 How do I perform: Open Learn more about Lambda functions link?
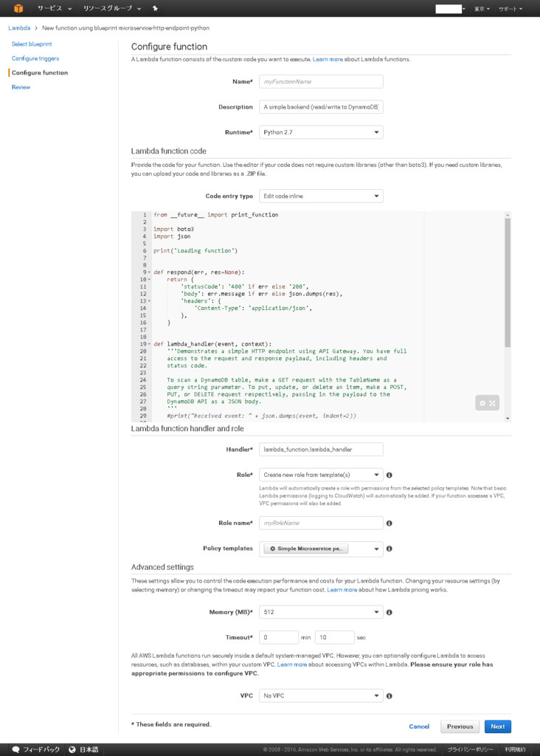pos(328,59)
